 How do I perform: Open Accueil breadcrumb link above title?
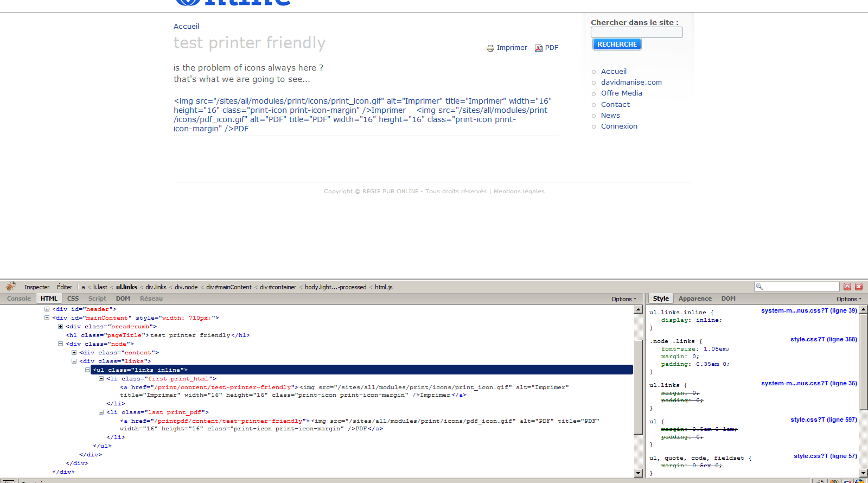(186, 27)
